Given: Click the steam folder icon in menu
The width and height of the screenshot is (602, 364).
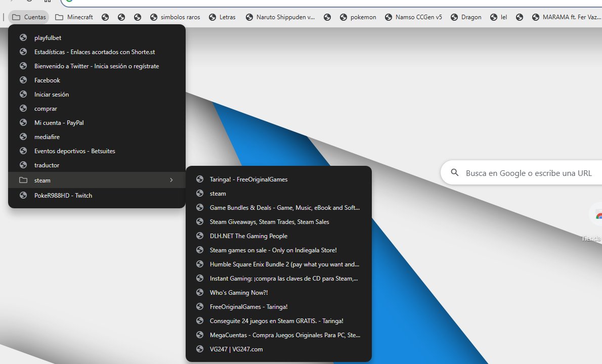Looking at the screenshot, I should [x=23, y=180].
